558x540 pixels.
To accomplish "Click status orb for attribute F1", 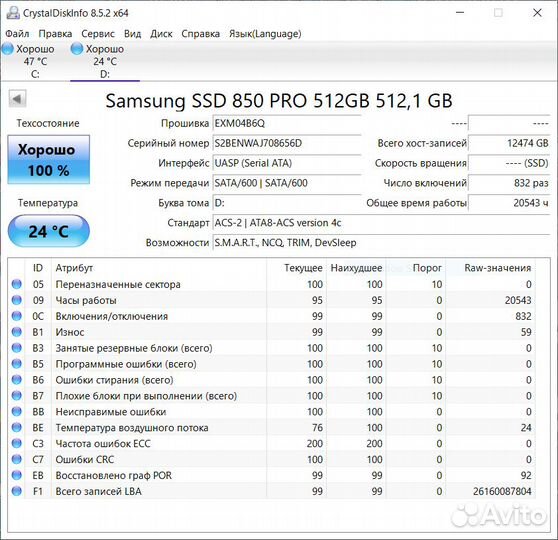I will [16, 491].
